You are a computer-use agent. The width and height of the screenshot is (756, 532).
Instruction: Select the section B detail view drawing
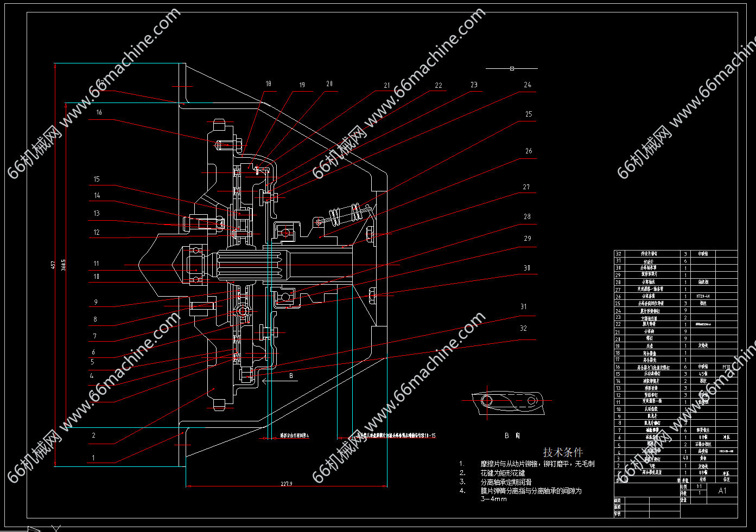pyautogui.click(x=507, y=402)
